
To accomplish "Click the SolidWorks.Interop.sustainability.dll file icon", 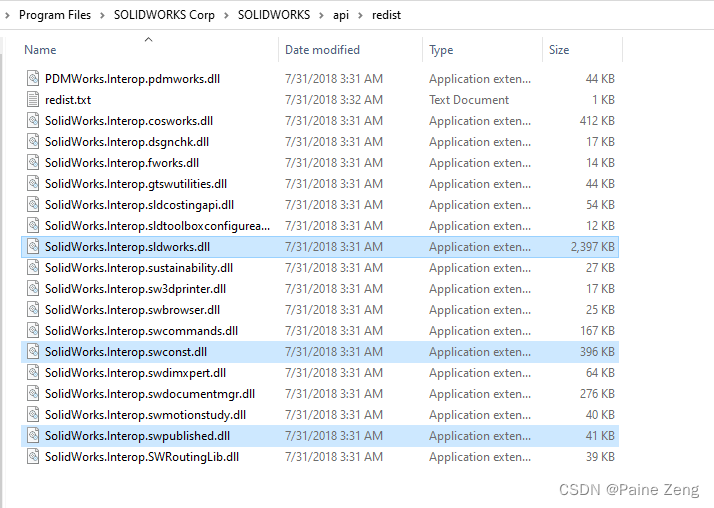I will coord(33,267).
